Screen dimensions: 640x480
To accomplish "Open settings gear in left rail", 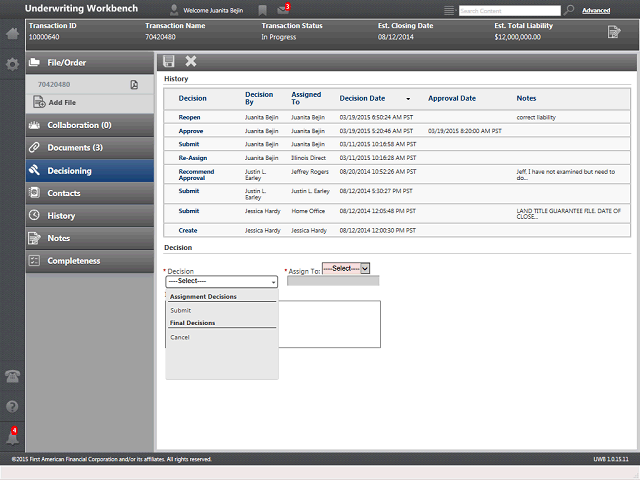I will (12, 64).
